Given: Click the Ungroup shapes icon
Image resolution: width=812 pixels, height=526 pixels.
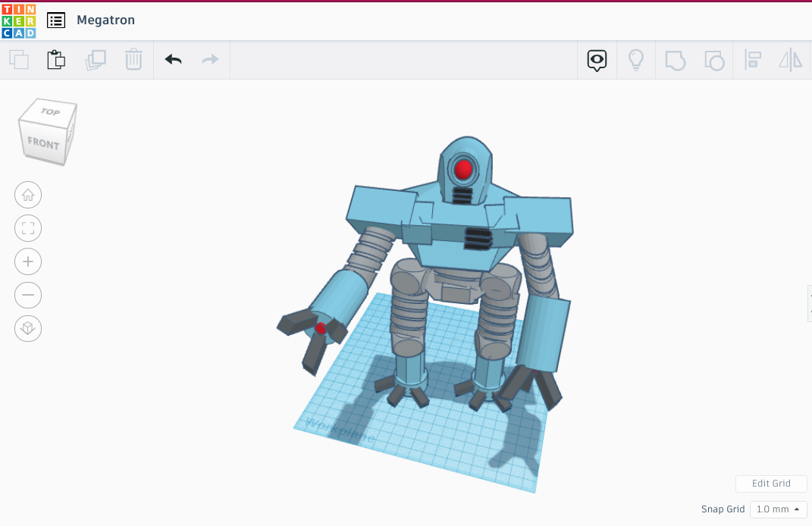Looking at the screenshot, I should coord(714,60).
